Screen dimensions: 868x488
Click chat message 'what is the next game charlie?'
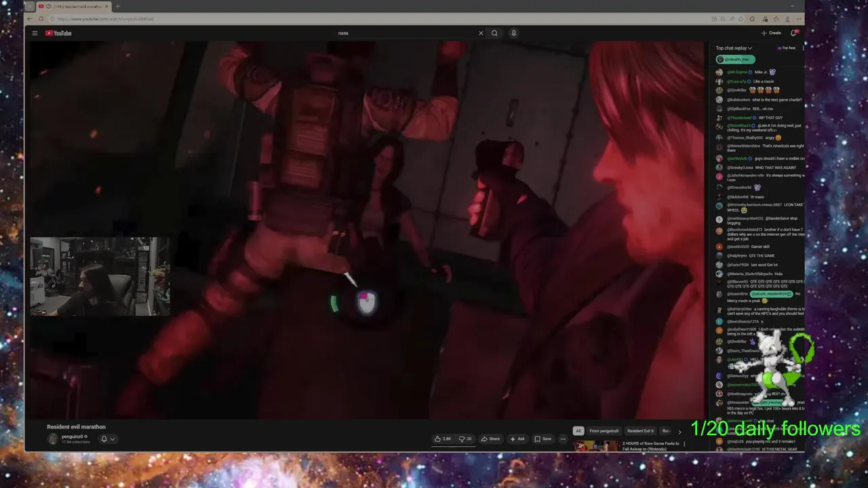pyautogui.click(x=776, y=100)
